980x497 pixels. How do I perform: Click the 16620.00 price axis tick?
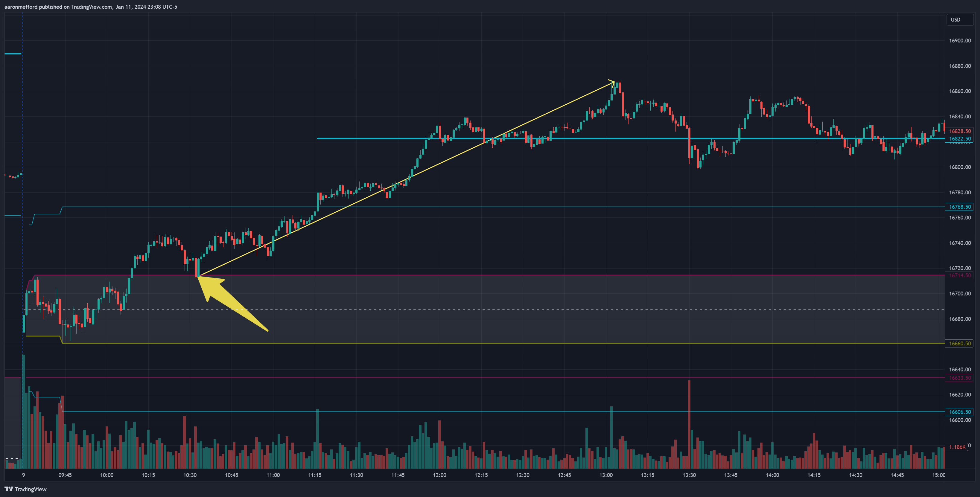[960, 395]
